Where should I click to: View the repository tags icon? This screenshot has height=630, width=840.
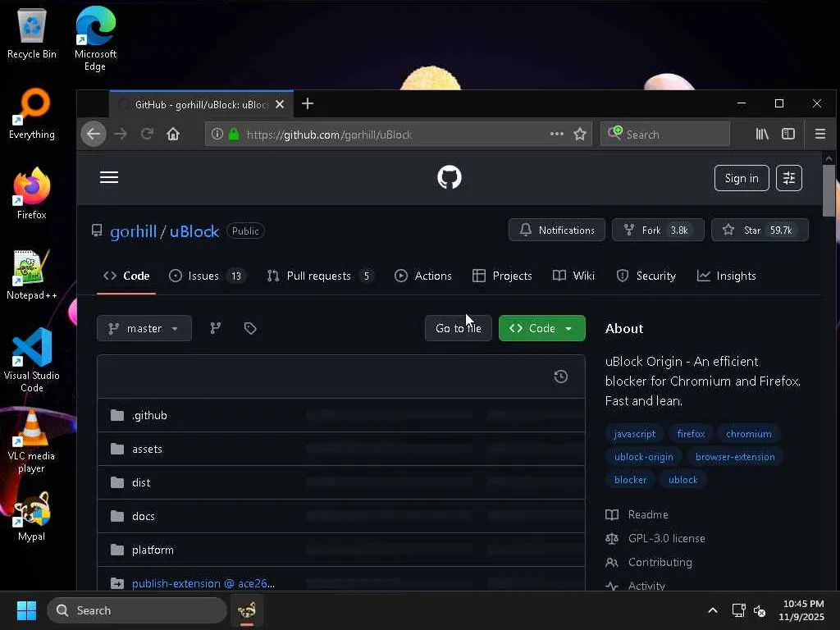(250, 328)
